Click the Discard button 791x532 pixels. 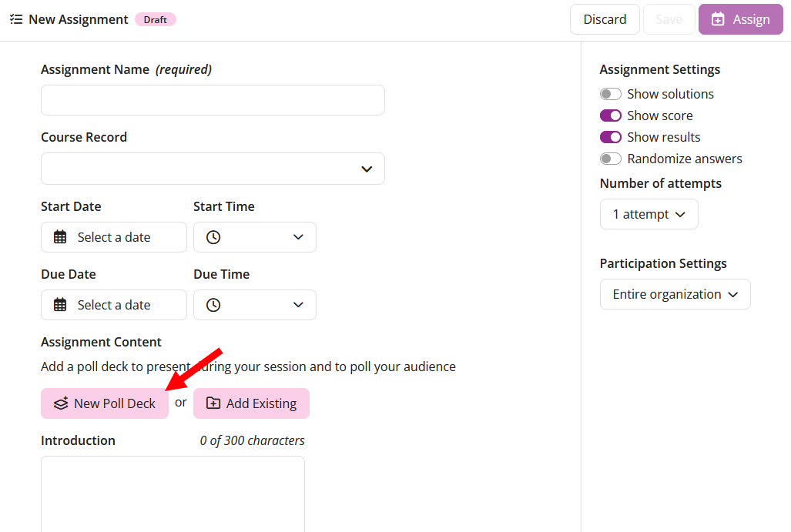(605, 19)
